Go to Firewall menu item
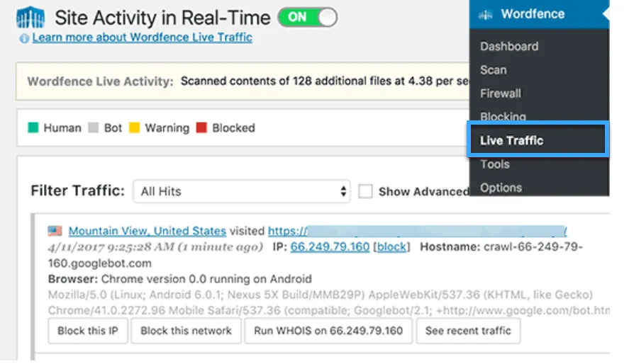 click(500, 93)
